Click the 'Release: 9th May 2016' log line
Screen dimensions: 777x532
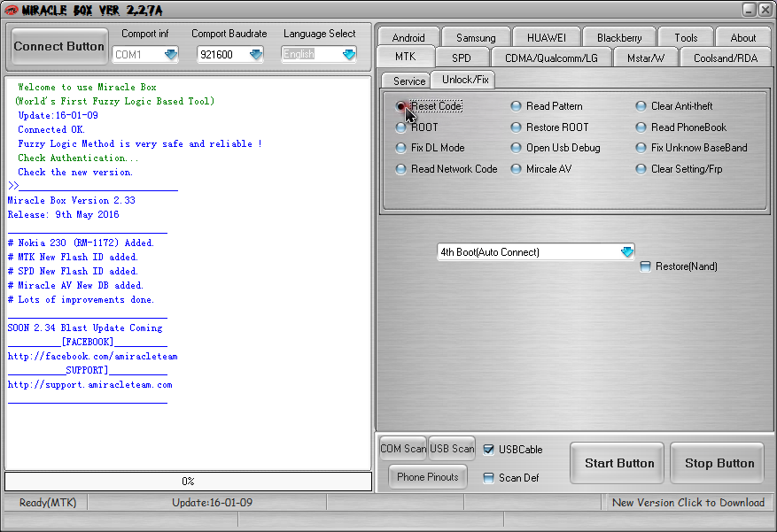64,215
